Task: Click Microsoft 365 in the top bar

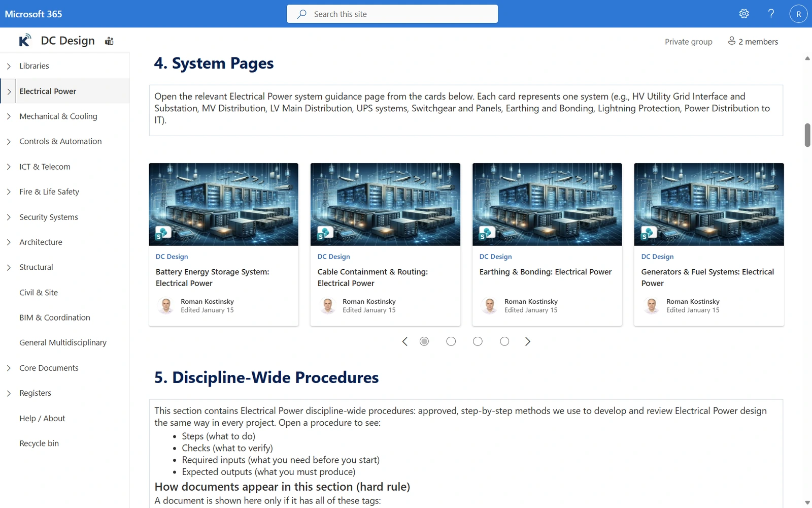Action: (x=33, y=14)
